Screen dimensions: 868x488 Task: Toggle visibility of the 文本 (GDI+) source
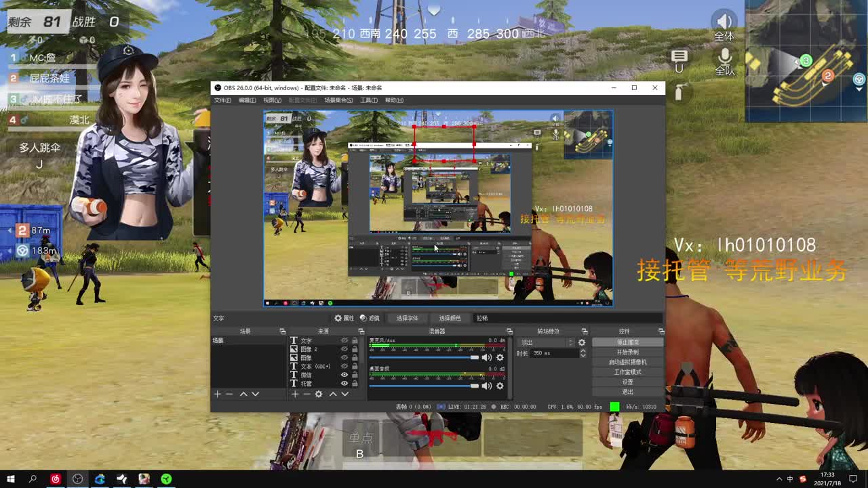point(344,366)
